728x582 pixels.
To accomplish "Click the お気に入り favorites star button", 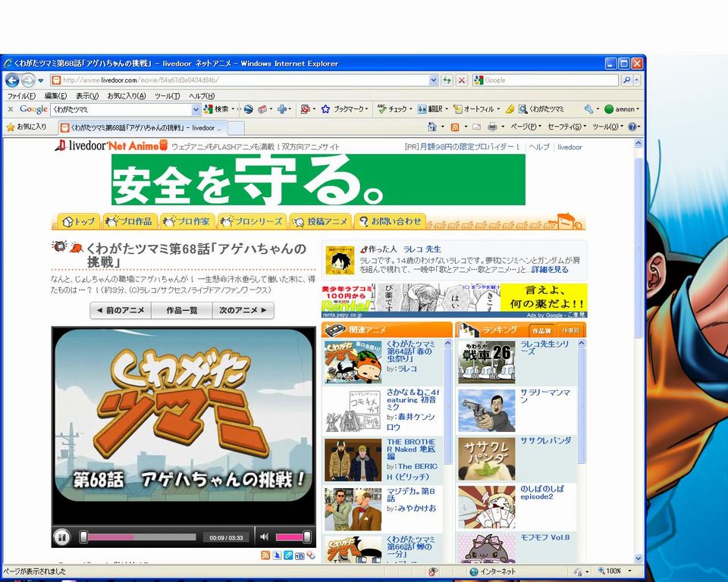I will coord(27,127).
